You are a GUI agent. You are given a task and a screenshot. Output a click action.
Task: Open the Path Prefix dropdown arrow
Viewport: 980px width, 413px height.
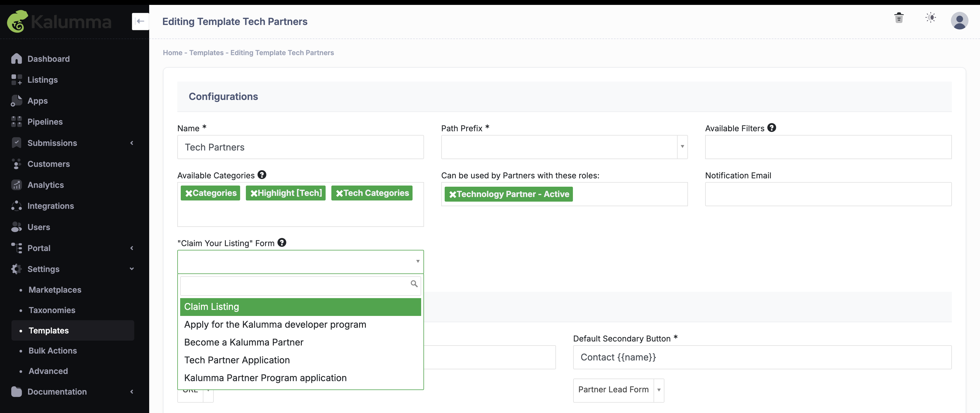pos(682,147)
